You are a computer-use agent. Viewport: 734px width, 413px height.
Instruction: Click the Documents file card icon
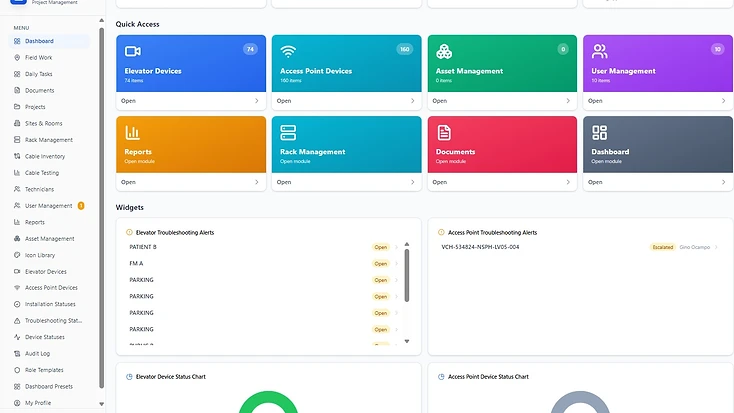444,133
